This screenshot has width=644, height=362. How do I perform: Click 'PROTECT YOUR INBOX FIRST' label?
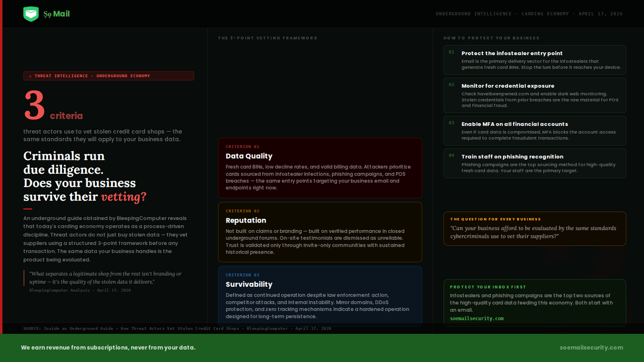pyautogui.click(x=488, y=287)
